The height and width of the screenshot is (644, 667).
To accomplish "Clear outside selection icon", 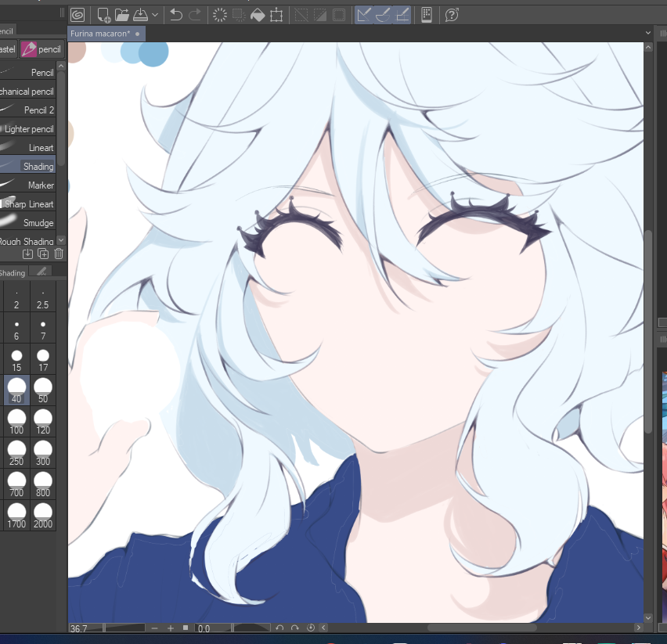I will (239, 16).
